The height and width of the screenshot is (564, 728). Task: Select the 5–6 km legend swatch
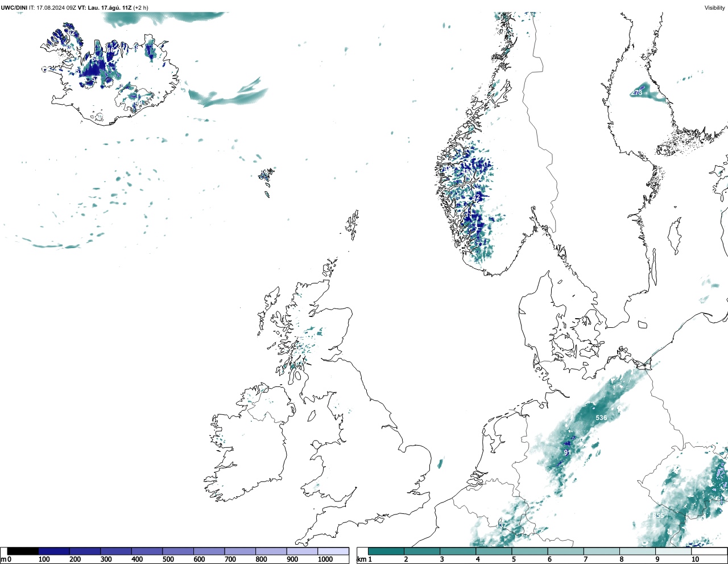click(530, 551)
